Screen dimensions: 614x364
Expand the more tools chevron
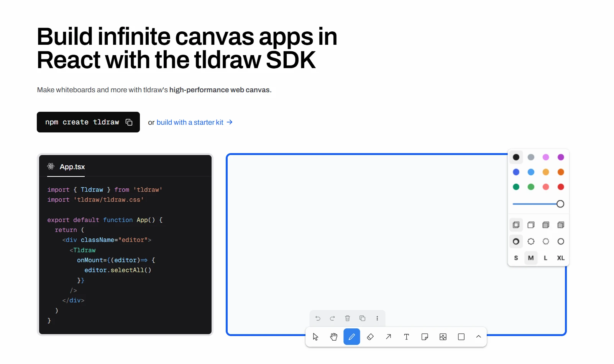(x=478, y=337)
